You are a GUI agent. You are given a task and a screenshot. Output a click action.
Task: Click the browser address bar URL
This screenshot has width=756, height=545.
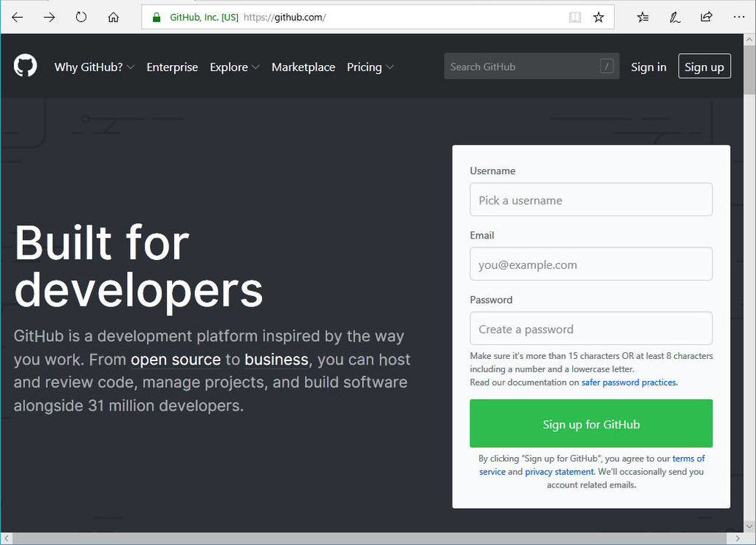point(284,18)
